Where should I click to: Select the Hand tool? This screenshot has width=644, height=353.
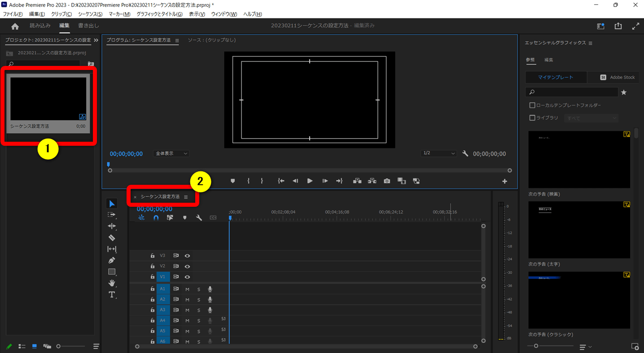[x=112, y=283]
